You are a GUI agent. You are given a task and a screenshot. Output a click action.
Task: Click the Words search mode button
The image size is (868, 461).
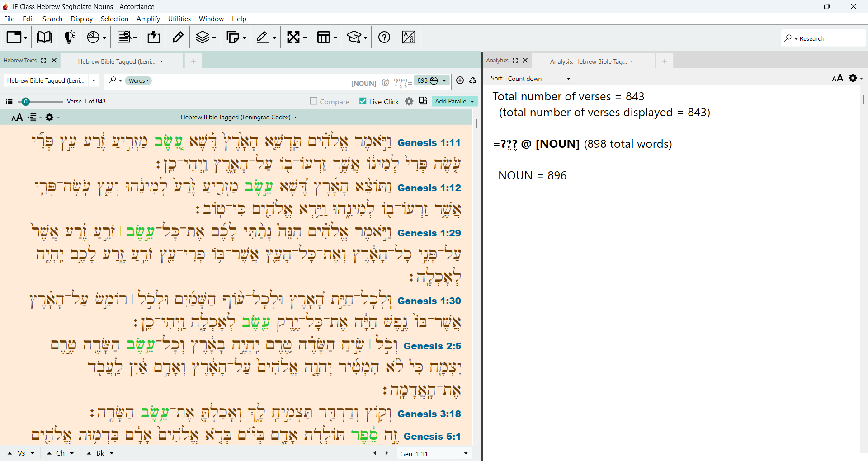(x=138, y=80)
